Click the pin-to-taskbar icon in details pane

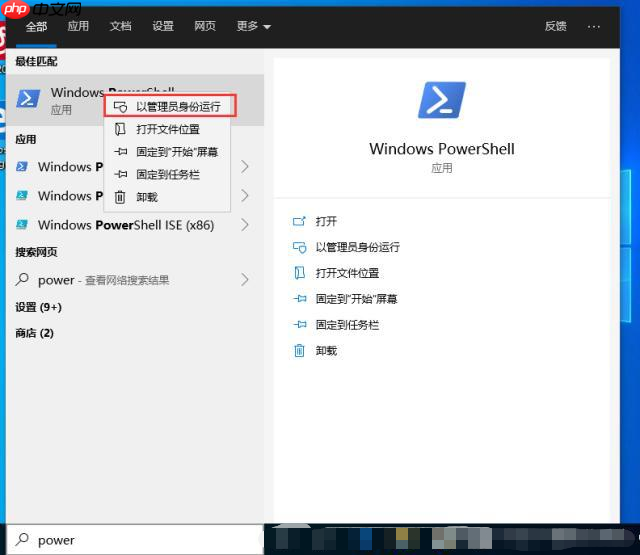[300, 325]
